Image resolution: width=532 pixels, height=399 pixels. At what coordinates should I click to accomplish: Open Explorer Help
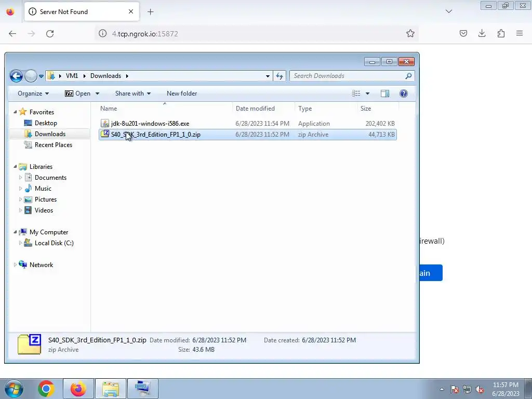[x=403, y=94]
